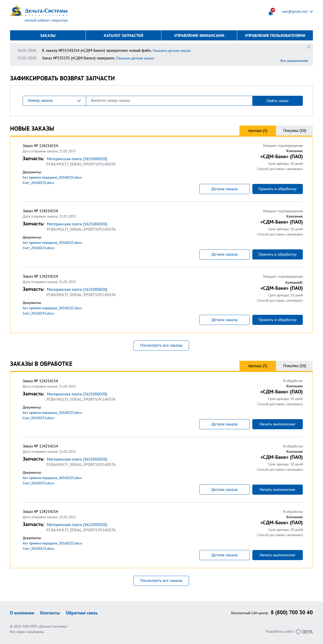Click the DEFA developer logo
The image size is (323, 644).
(305, 632)
